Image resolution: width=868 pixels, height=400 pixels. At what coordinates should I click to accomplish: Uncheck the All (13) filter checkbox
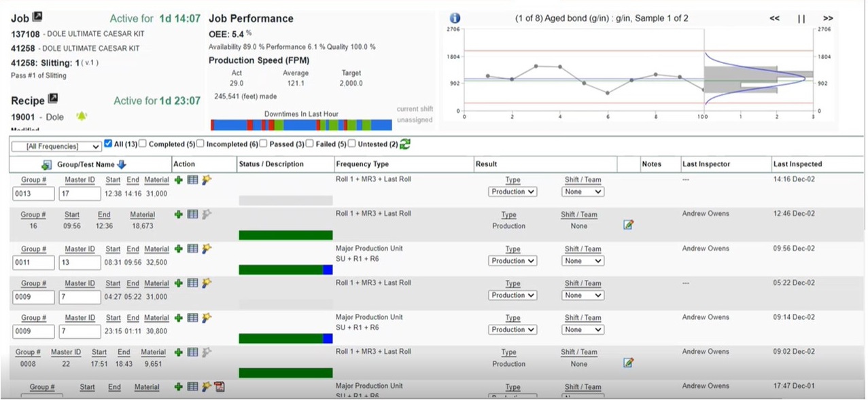click(x=108, y=144)
